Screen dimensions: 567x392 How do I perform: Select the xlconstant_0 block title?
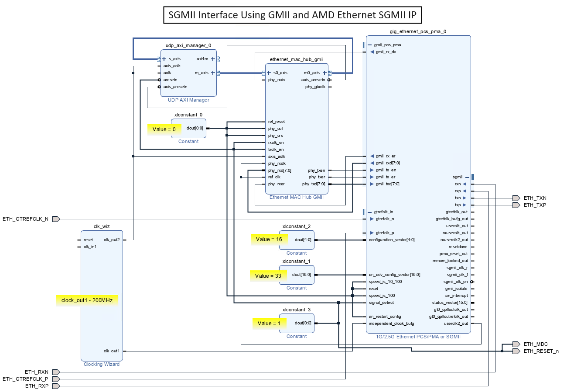[188, 115]
